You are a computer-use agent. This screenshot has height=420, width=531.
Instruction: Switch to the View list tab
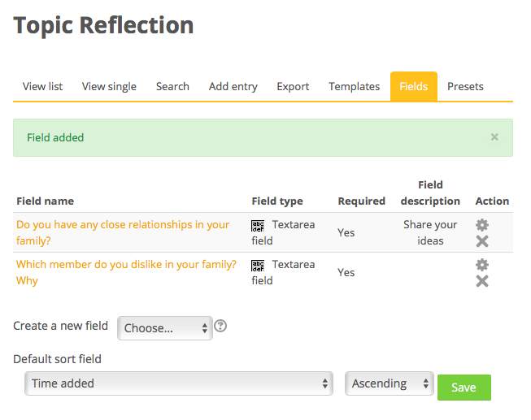tap(42, 87)
